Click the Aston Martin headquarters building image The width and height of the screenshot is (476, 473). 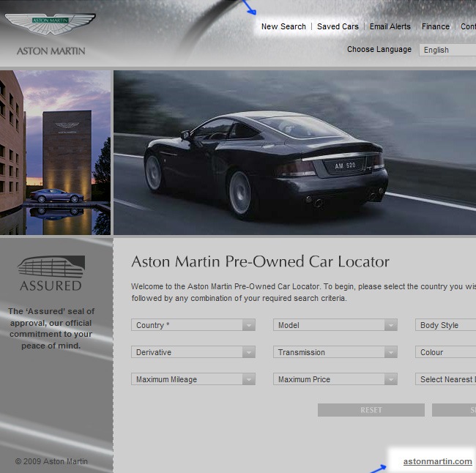tap(55, 153)
